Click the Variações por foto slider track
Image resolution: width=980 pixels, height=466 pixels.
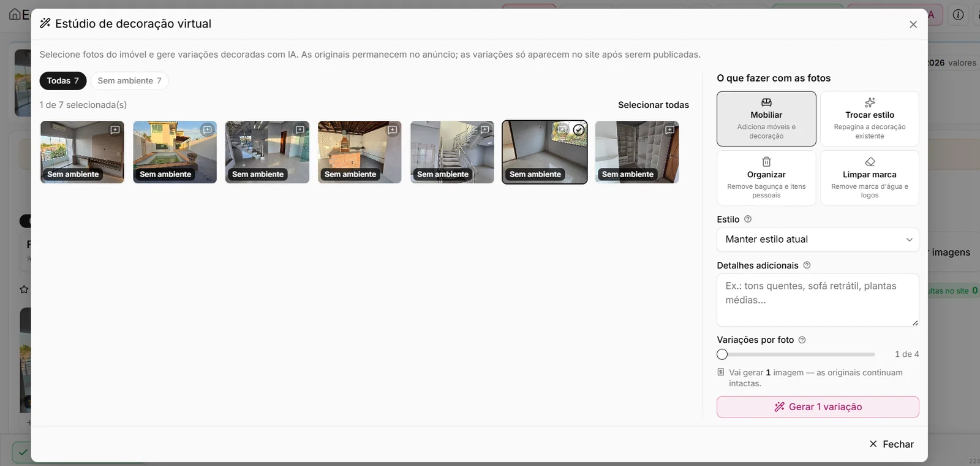point(796,354)
